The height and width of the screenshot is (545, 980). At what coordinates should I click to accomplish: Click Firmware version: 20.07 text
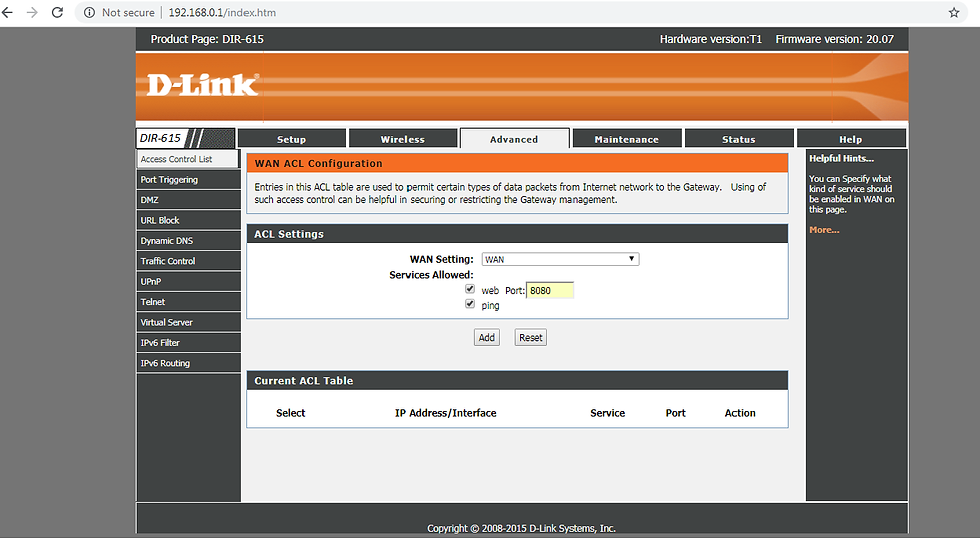(x=834, y=39)
